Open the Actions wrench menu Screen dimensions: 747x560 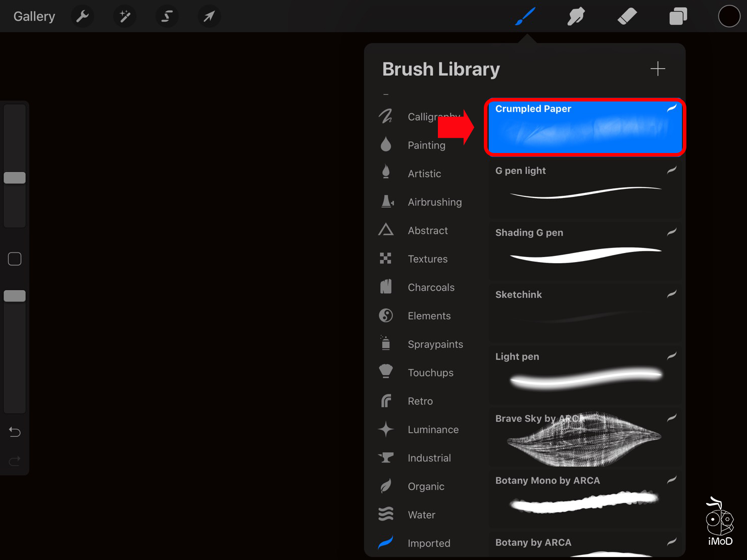coord(82,16)
